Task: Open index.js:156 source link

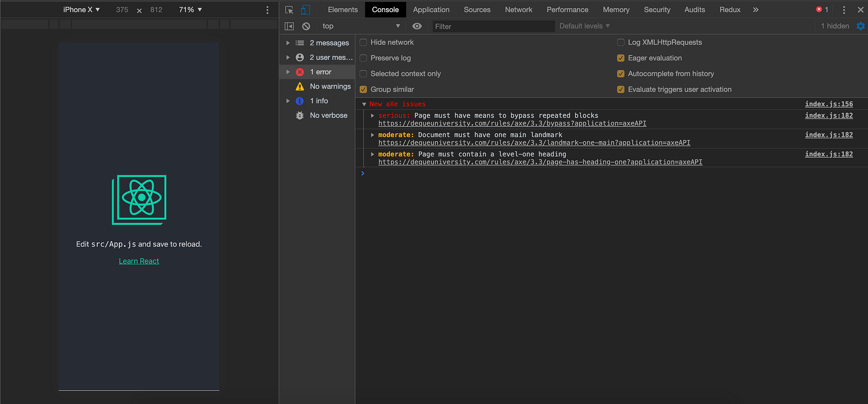Action: click(829, 104)
